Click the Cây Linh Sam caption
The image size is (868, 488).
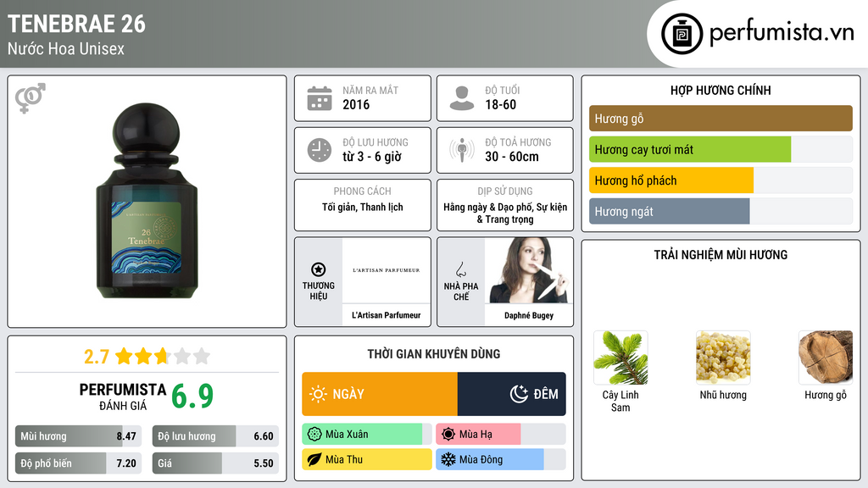click(x=620, y=401)
